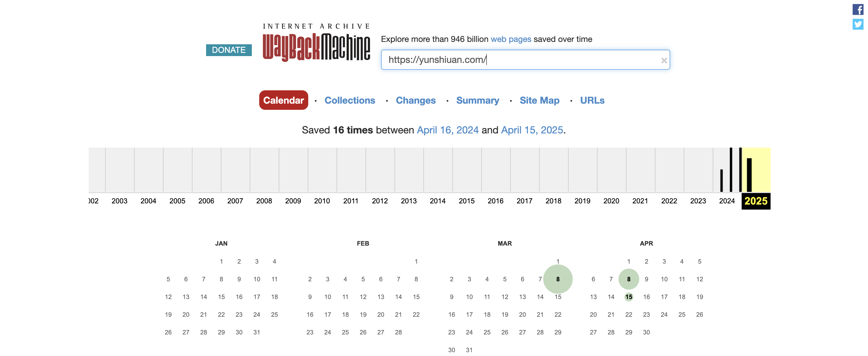Open the April 16, 2024 capture link
The width and height of the screenshot is (868, 356).
click(x=447, y=130)
